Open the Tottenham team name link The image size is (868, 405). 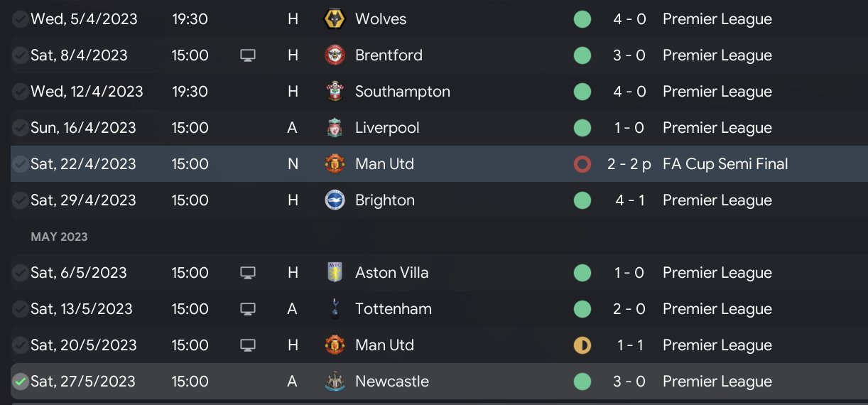click(x=393, y=309)
